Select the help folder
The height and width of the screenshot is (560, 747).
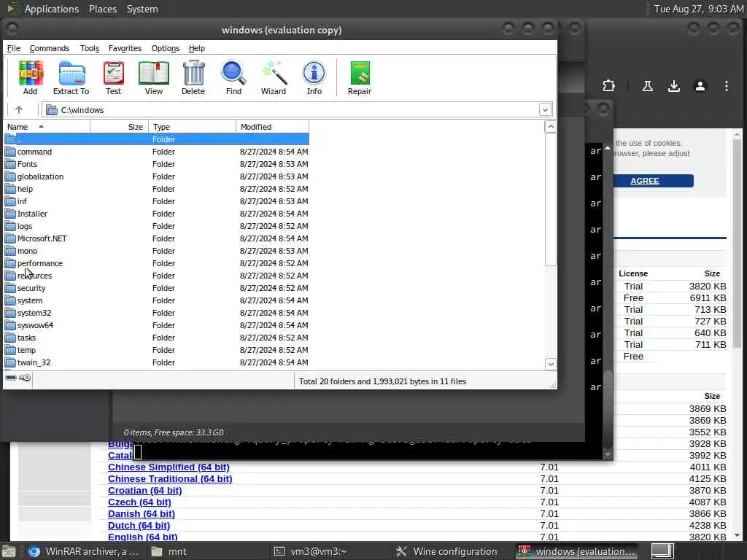(x=156, y=189)
